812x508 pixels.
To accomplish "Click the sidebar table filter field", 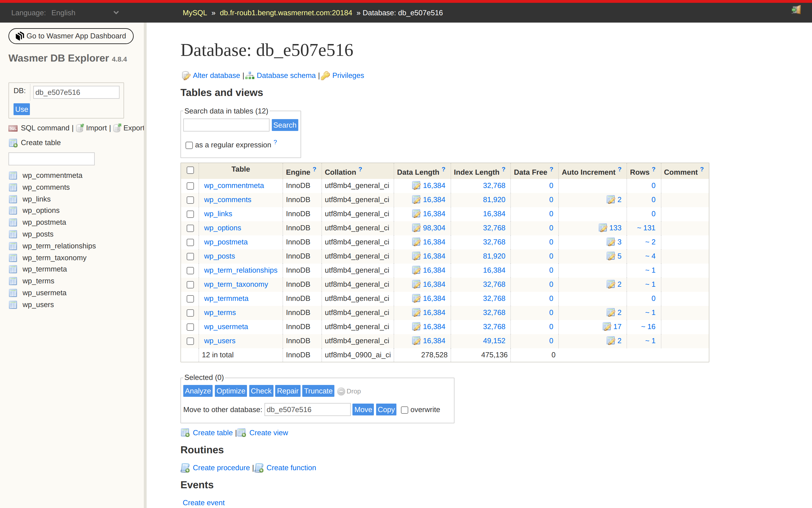I will (x=51, y=159).
